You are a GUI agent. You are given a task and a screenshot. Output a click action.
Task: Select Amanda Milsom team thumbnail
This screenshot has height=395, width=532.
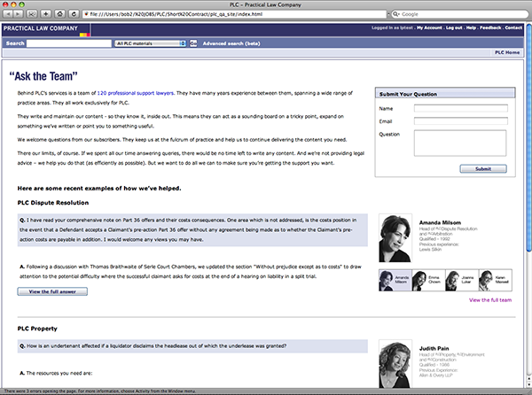(395, 280)
